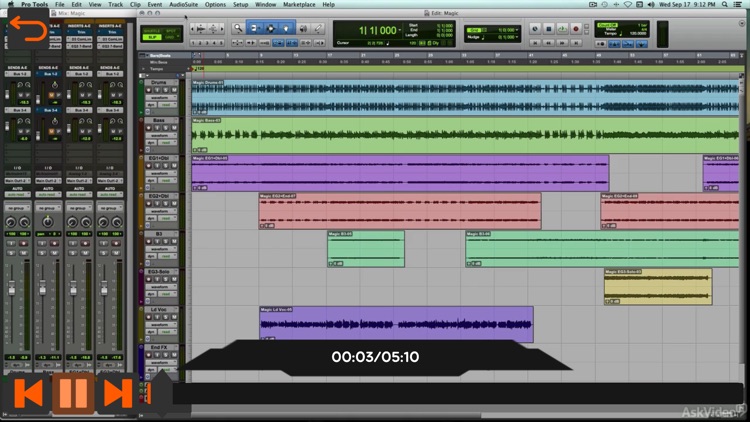Click the orange back arrow button
This screenshot has width=750, height=422.
pos(28,29)
